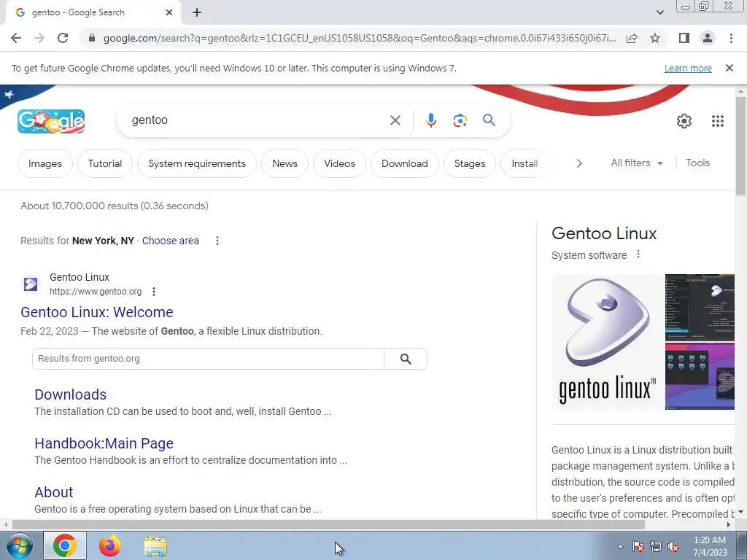747x560 pixels.
Task: Open the Chrome profile avatar
Action: 708,38
